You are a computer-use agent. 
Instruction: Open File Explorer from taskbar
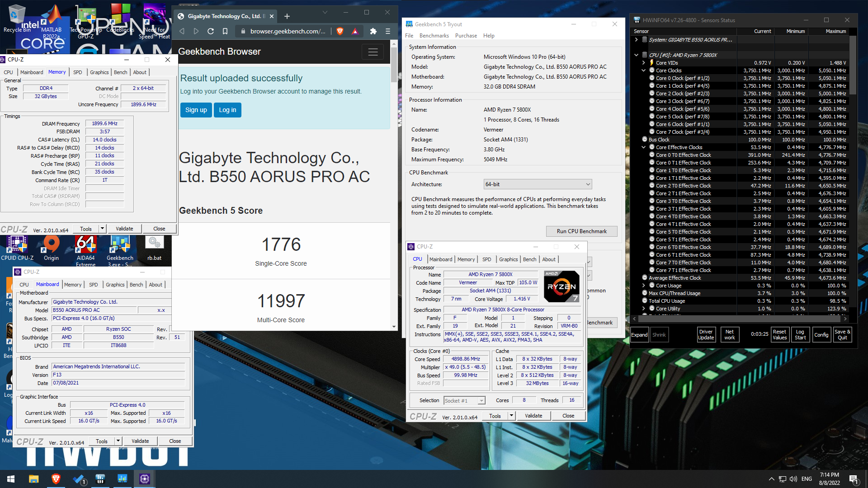click(33, 479)
